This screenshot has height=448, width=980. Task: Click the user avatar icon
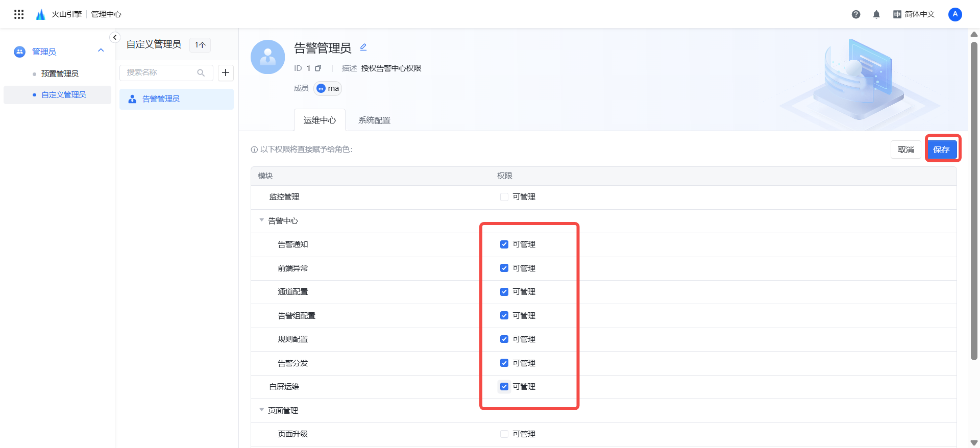point(955,14)
